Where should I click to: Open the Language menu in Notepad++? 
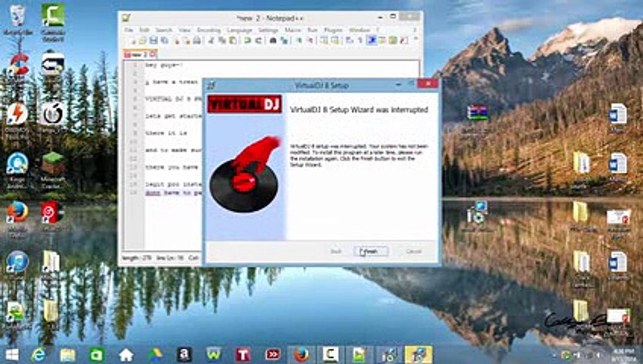(240, 30)
